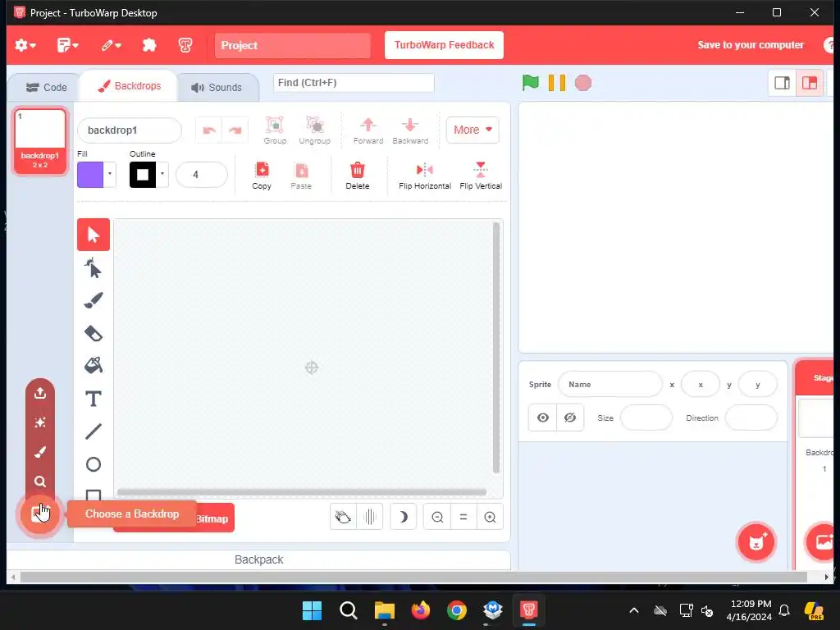Image resolution: width=840 pixels, height=630 pixels.
Task: Click Save to your computer
Action: 751,45
